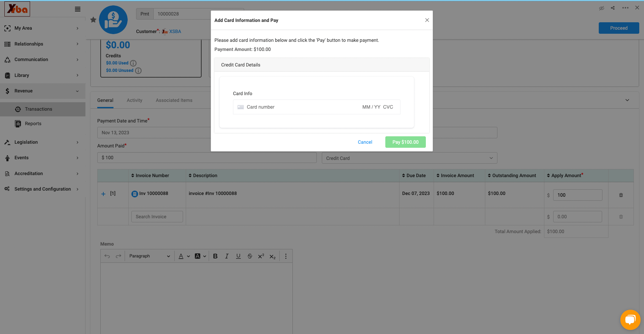Open the XSBA customer link

click(x=175, y=31)
